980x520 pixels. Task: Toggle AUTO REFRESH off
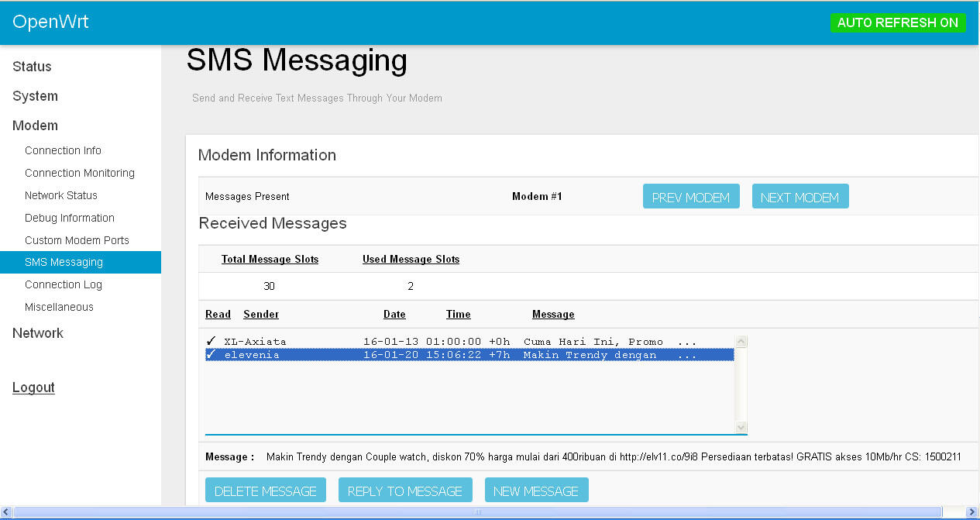898,22
